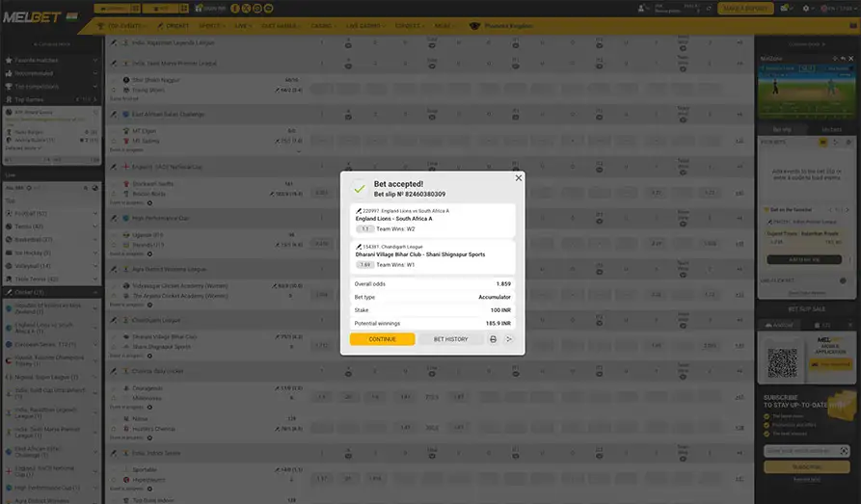Select England Lions vs South Africa A in sidebar
Image resolution: width=861 pixels, height=504 pixels.
[51, 328]
